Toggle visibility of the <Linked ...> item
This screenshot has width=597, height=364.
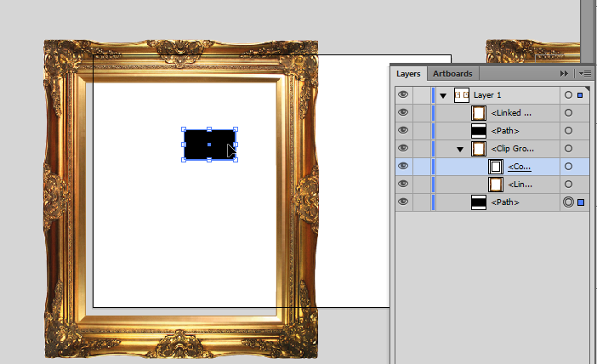pyautogui.click(x=403, y=113)
